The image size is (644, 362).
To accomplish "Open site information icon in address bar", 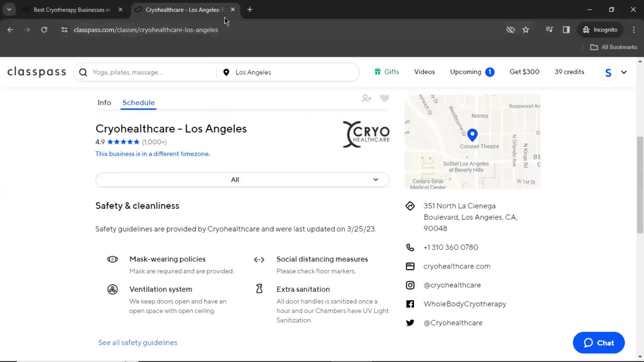I will pos(64,30).
